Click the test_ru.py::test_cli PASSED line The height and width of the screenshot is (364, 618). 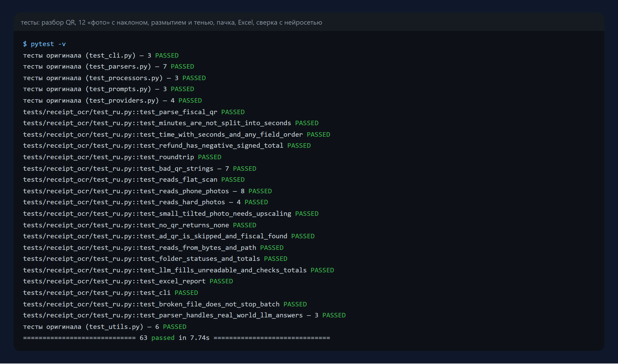[x=111, y=293]
